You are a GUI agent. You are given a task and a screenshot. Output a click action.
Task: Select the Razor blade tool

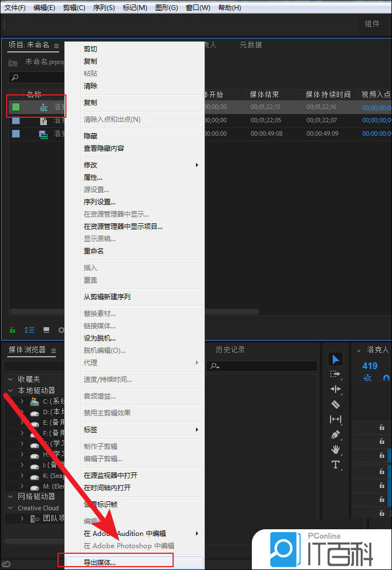tap(335, 404)
